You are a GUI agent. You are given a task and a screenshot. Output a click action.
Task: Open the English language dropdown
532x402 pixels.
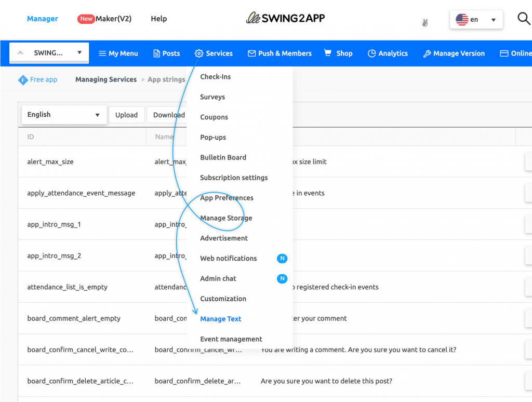(x=63, y=114)
